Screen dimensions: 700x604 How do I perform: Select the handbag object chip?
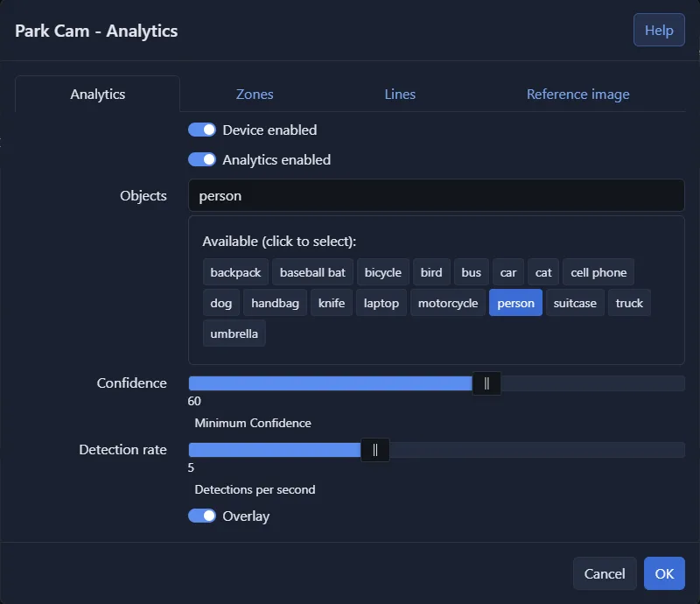275,303
